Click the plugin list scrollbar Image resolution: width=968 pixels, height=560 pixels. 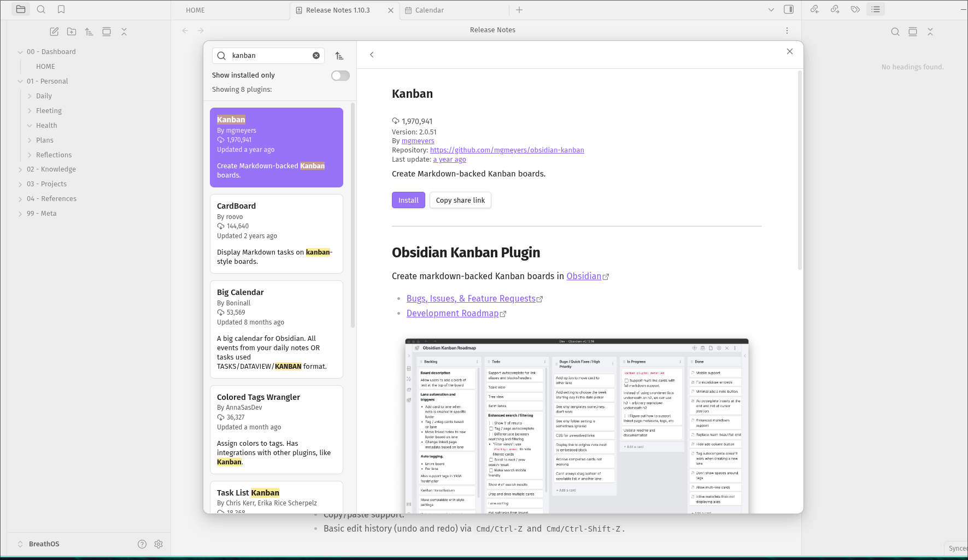click(x=353, y=216)
